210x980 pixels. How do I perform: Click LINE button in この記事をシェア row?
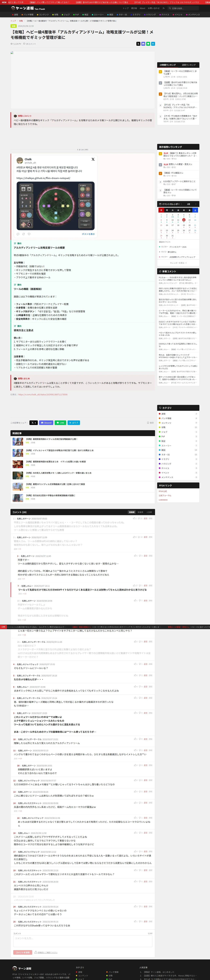(61, 423)
